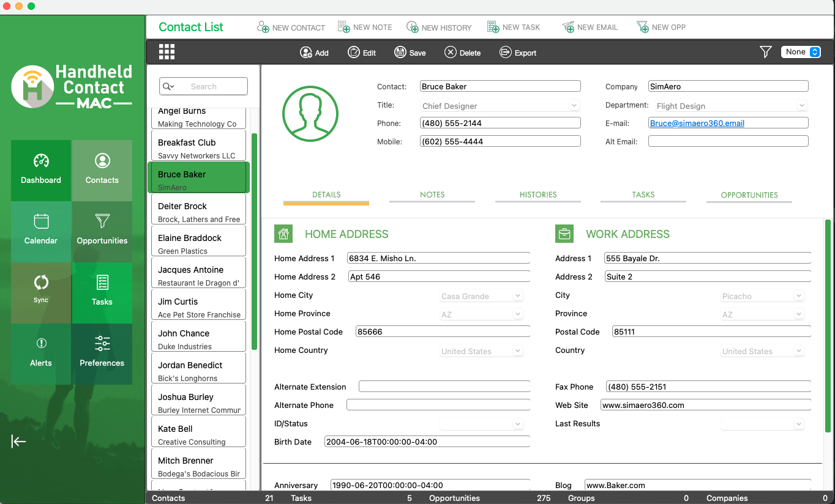Screen dimensions: 835x504
Task: Click the New Note icon
Action: [x=344, y=27]
